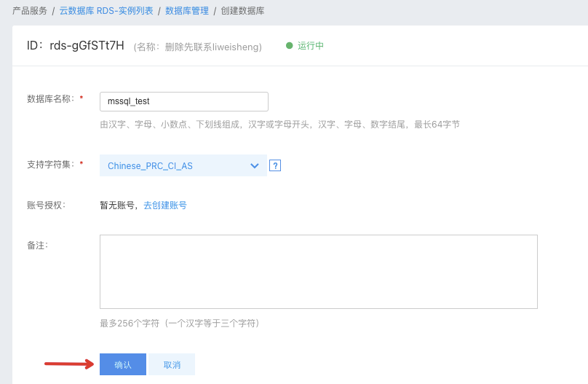Image resolution: width=588 pixels, height=384 pixels.
Task: Open the Chinese_PRC_CI_AS charset dropdown
Action: coord(183,165)
